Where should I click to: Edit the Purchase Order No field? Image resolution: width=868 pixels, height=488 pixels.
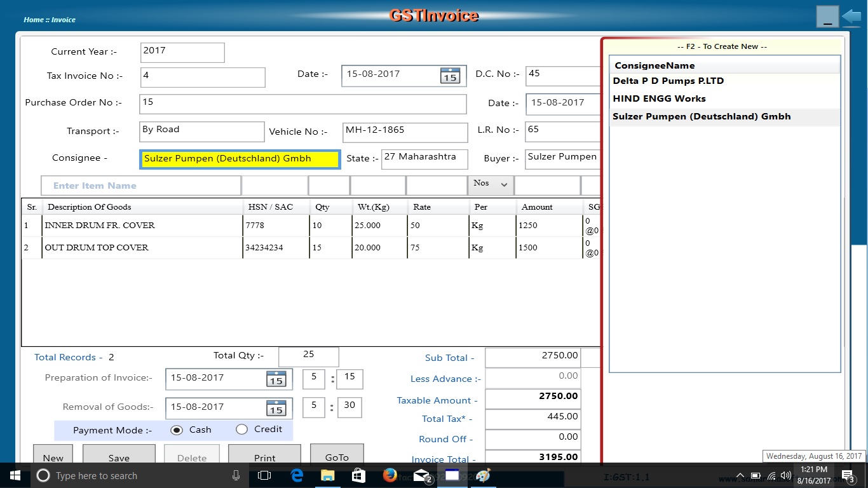click(303, 104)
